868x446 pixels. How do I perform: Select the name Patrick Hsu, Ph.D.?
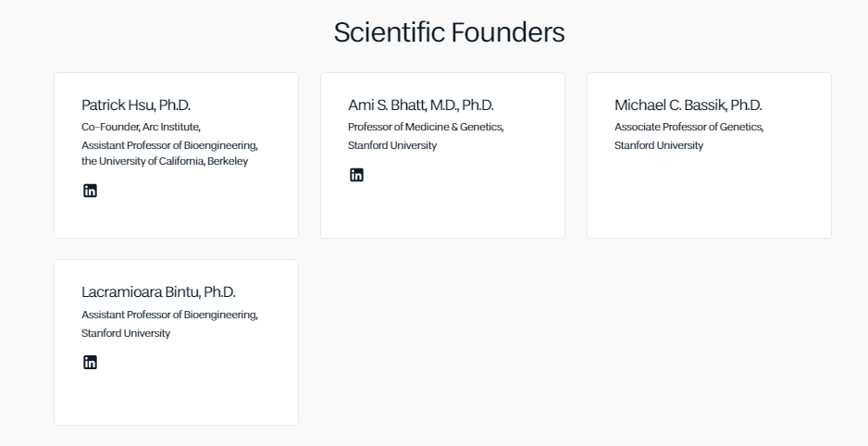136,105
